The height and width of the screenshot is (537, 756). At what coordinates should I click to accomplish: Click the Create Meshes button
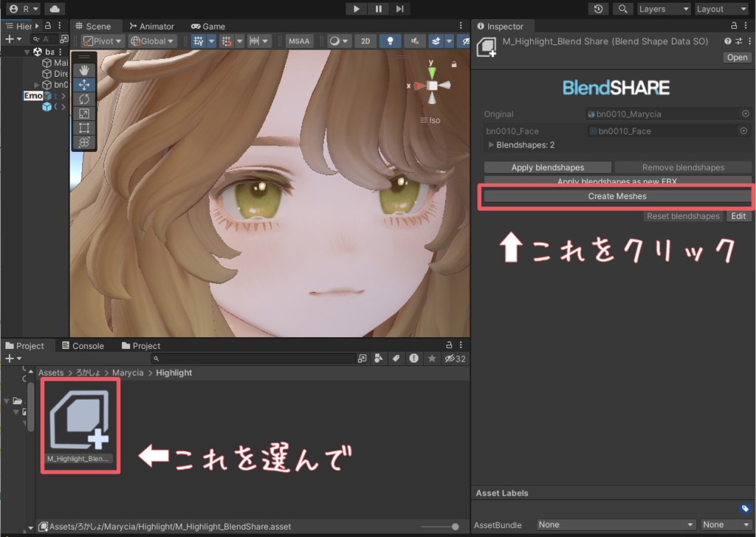tap(616, 196)
